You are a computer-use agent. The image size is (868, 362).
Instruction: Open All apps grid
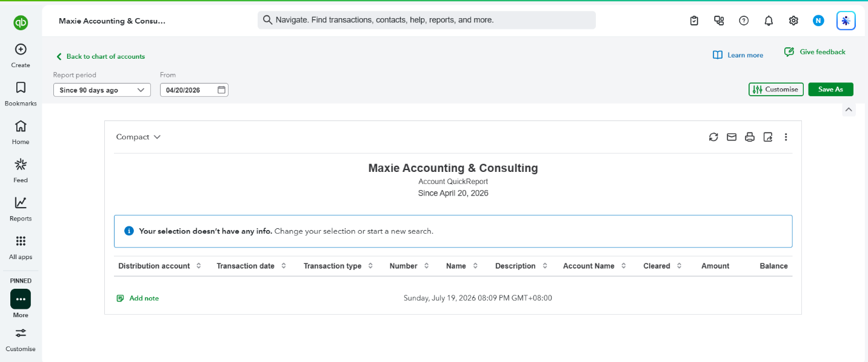(21, 247)
